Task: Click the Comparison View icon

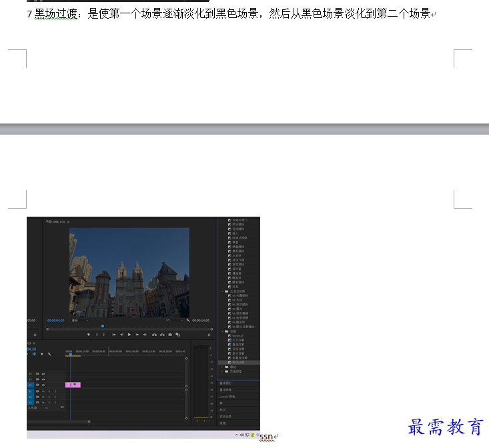Action: (177, 335)
